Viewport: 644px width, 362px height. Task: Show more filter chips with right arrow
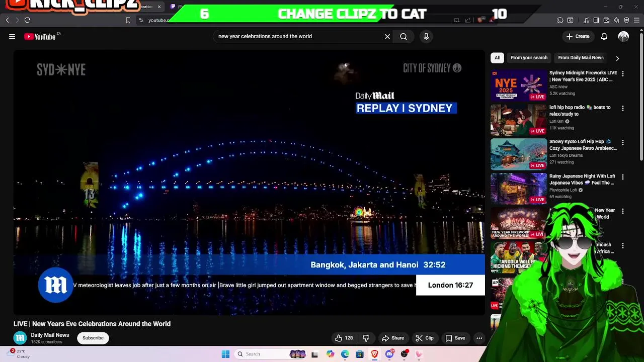point(617,58)
